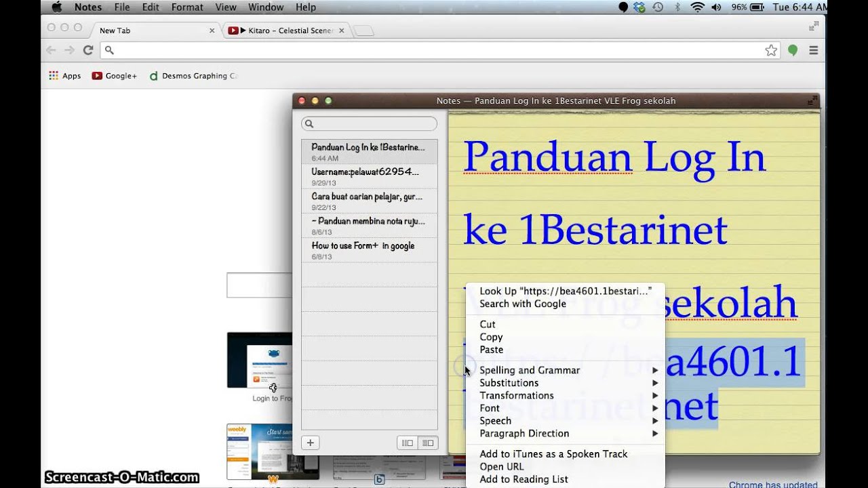Expand the Transformations submenu

(566, 395)
